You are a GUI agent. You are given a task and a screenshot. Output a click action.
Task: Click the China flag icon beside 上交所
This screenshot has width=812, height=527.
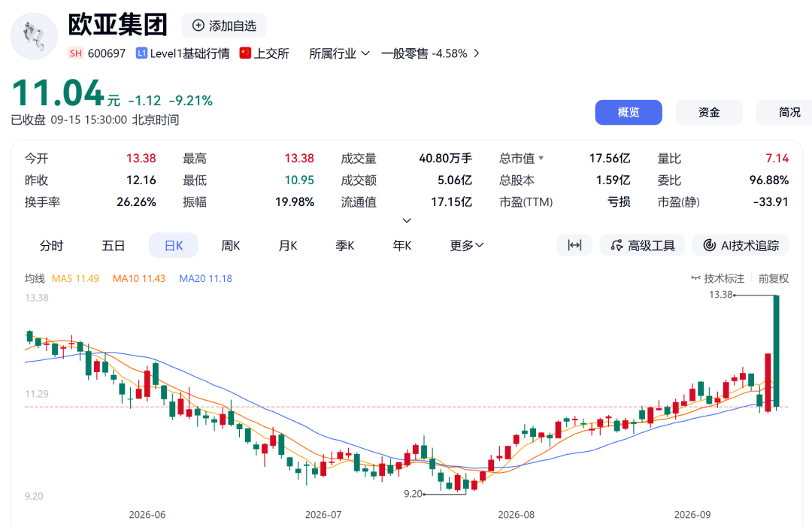[245, 53]
